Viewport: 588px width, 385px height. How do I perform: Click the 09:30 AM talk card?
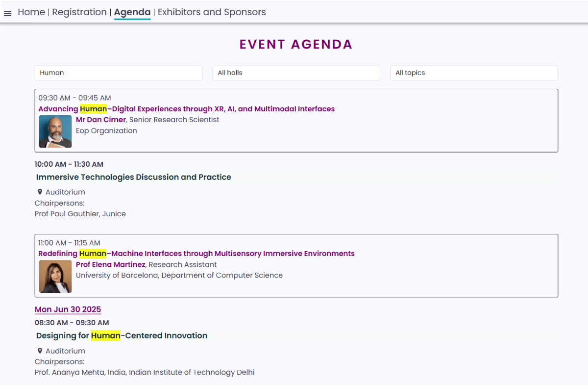[x=392, y=132]
